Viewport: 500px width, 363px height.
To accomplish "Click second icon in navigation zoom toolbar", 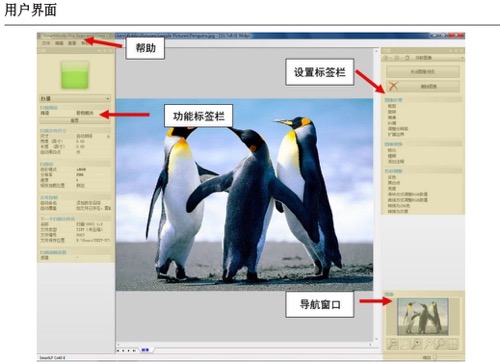I will pos(404,344).
